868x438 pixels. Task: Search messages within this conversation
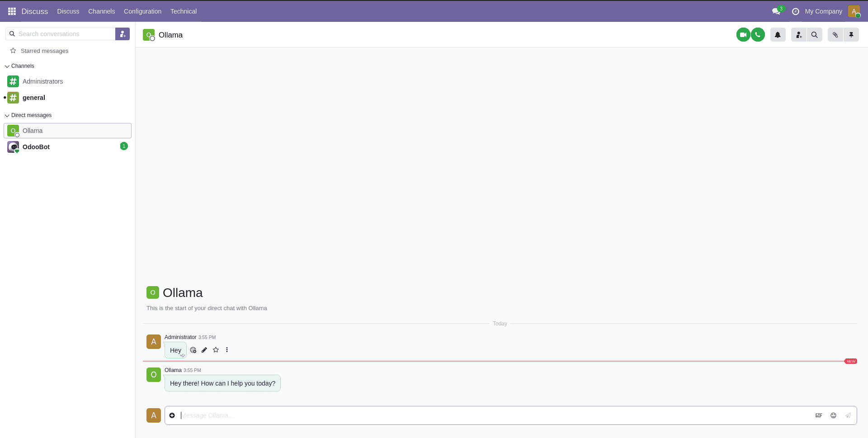815,34
